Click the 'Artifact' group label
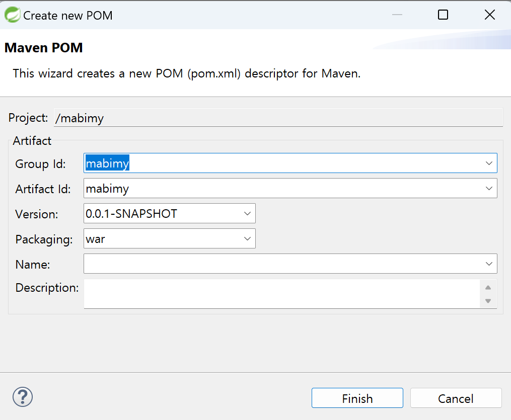511x420 pixels. [32, 141]
